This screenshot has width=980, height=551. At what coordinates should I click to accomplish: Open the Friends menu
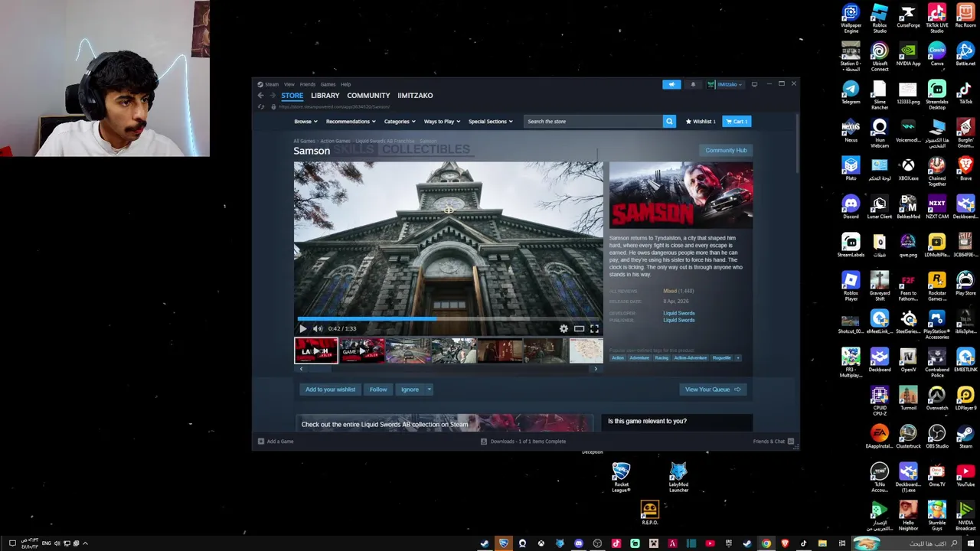point(308,84)
